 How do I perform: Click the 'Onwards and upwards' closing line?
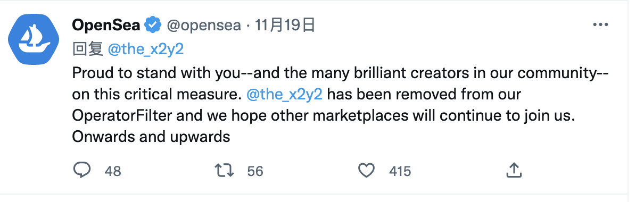tap(151, 137)
